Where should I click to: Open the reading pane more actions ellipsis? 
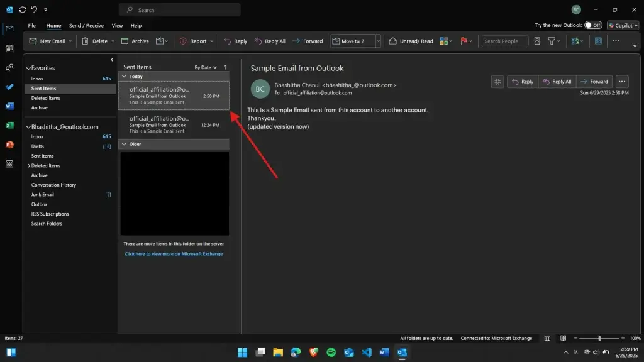(622, 82)
